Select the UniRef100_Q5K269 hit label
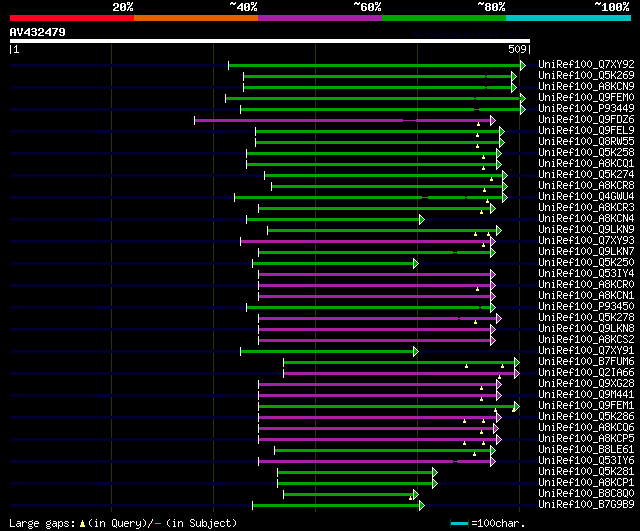The height and width of the screenshot is (531, 640). coord(586,76)
